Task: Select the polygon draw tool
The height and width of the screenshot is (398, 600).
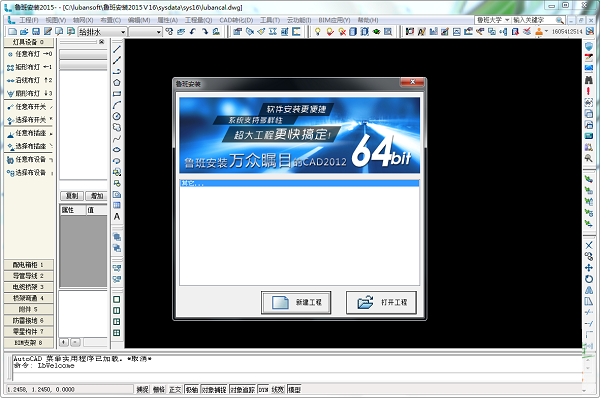Action: click(117, 82)
